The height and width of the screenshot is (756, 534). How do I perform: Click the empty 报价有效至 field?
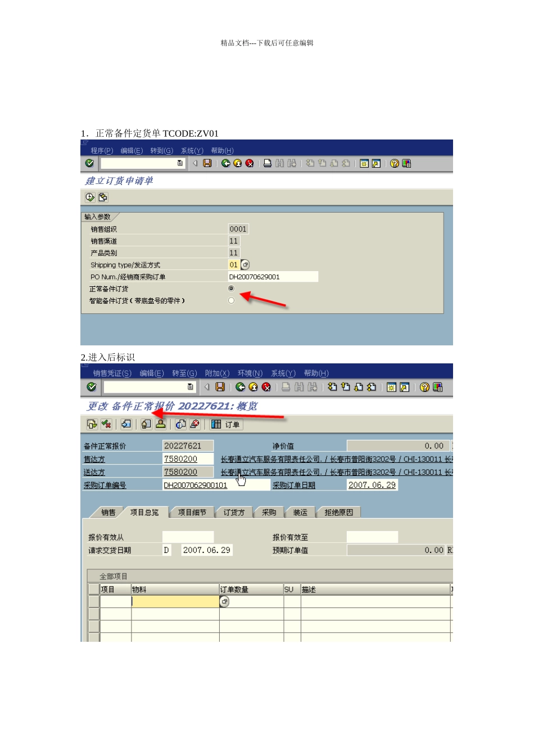(x=372, y=537)
